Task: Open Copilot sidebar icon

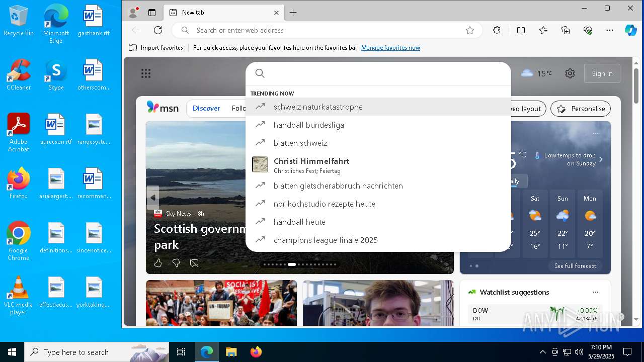Action: tap(631, 30)
